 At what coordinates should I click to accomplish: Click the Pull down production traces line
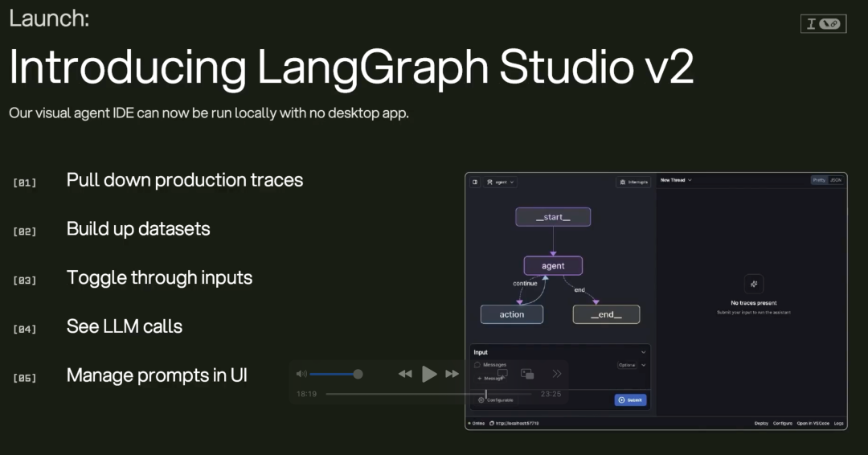(185, 180)
